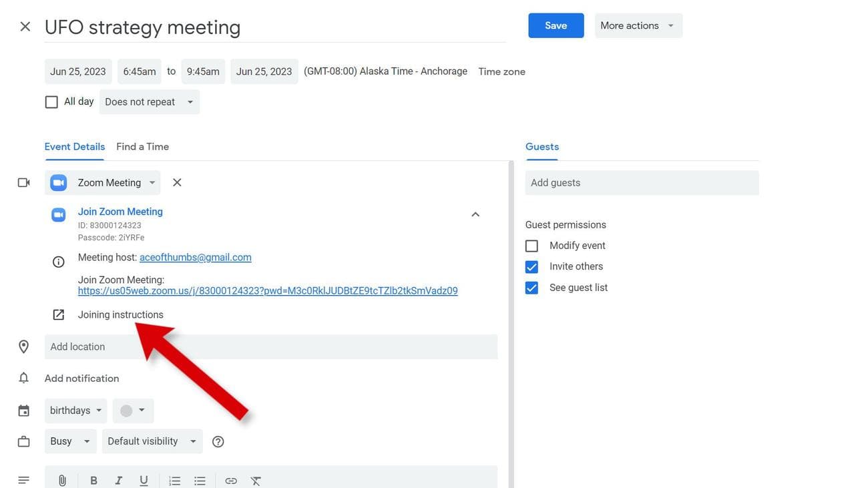The width and height of the screenshot is (868, 488).
Task: Insert a link in description toolbar
Action: click(x=231, y=480)
